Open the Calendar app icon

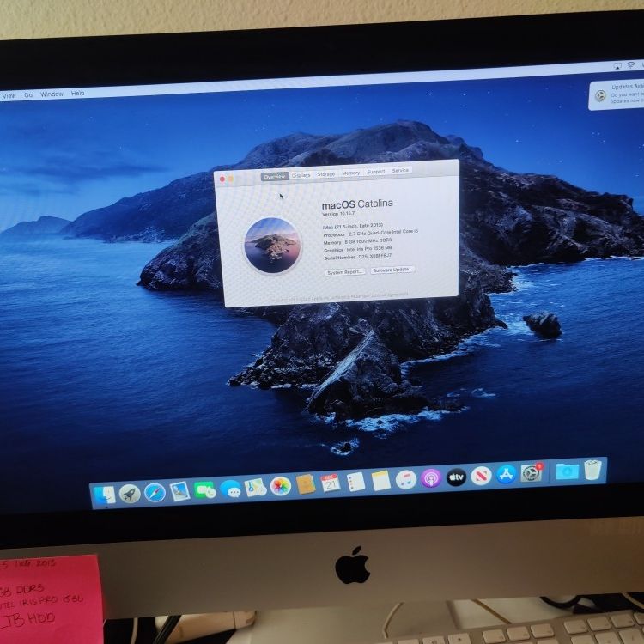[x=331, y=483]
